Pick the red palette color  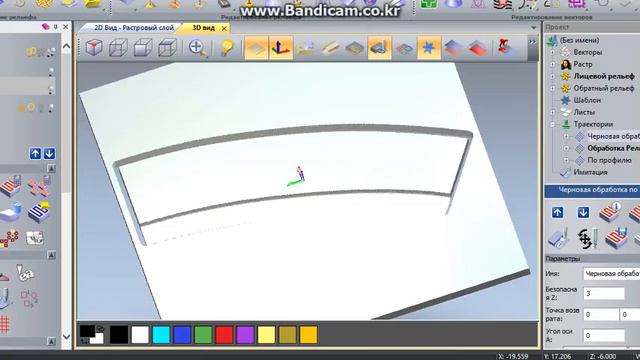pos(224,335)
